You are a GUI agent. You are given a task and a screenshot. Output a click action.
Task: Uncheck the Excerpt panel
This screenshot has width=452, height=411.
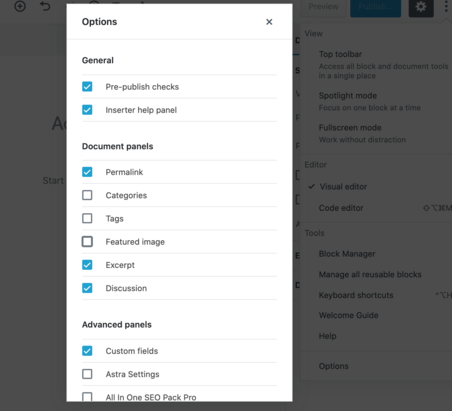point(87,265)
